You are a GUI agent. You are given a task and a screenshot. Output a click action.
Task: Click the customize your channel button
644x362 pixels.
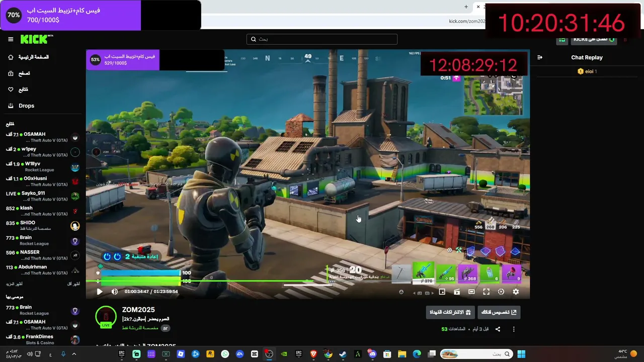[x=499, y=312]
